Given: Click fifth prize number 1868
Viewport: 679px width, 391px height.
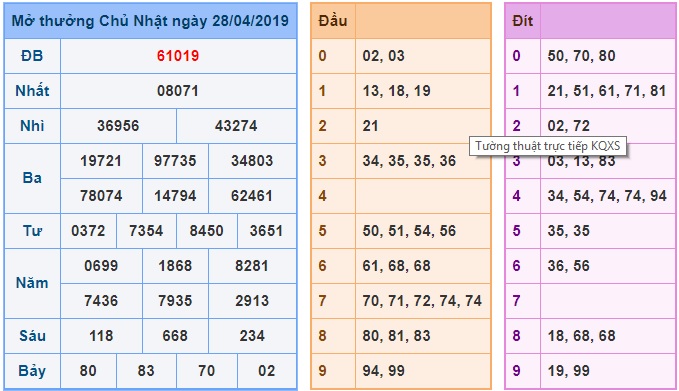Looking at the screenshot, I should coord(175,266).
